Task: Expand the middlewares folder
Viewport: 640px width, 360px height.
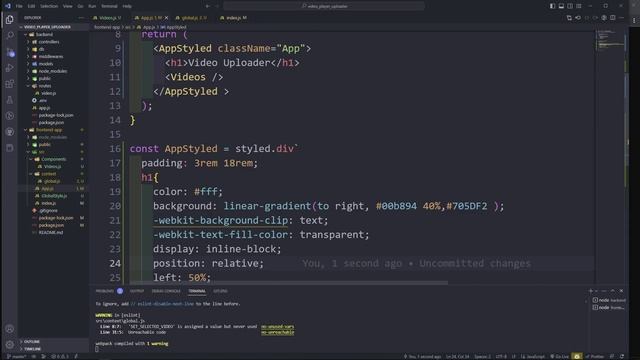Action: (x=53, y=56)
